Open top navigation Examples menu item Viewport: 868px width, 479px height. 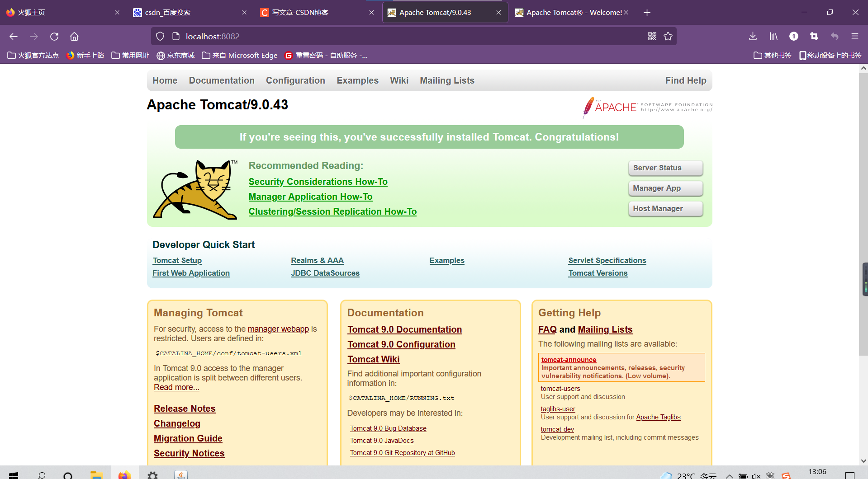point(357,80)
